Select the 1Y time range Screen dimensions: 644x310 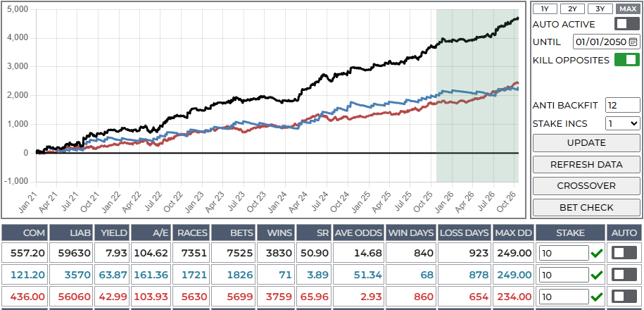coord(545,8)
